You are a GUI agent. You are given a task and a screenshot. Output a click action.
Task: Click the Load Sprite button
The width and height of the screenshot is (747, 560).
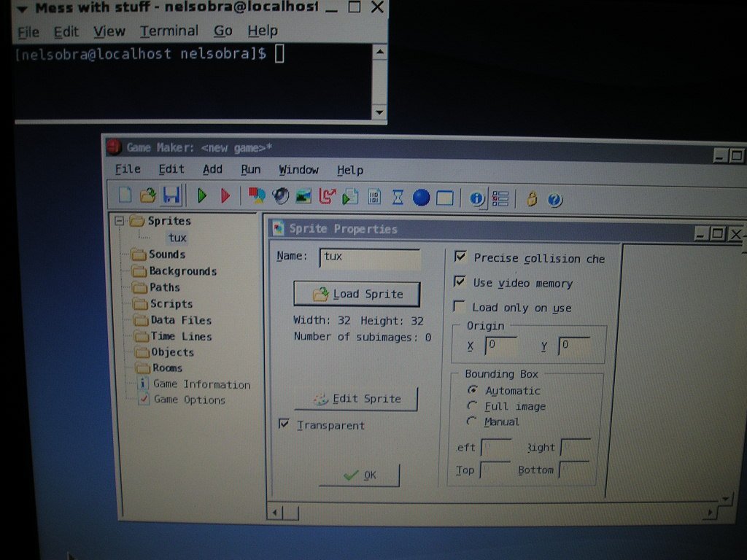(357, 294)
